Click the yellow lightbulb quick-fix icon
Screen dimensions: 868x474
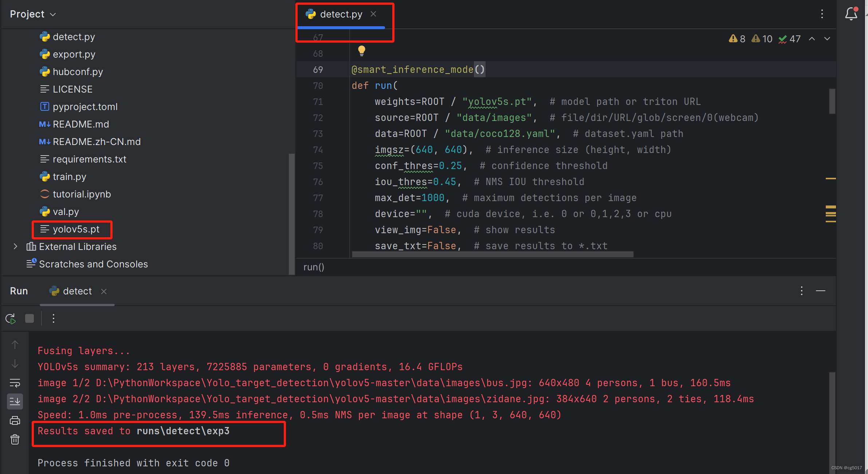(361, 51)
